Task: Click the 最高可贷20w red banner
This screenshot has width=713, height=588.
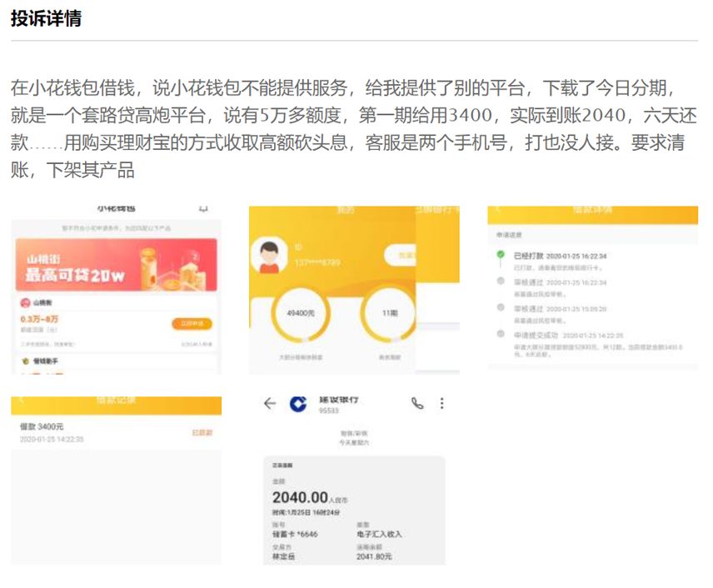Action: (117, 265)
